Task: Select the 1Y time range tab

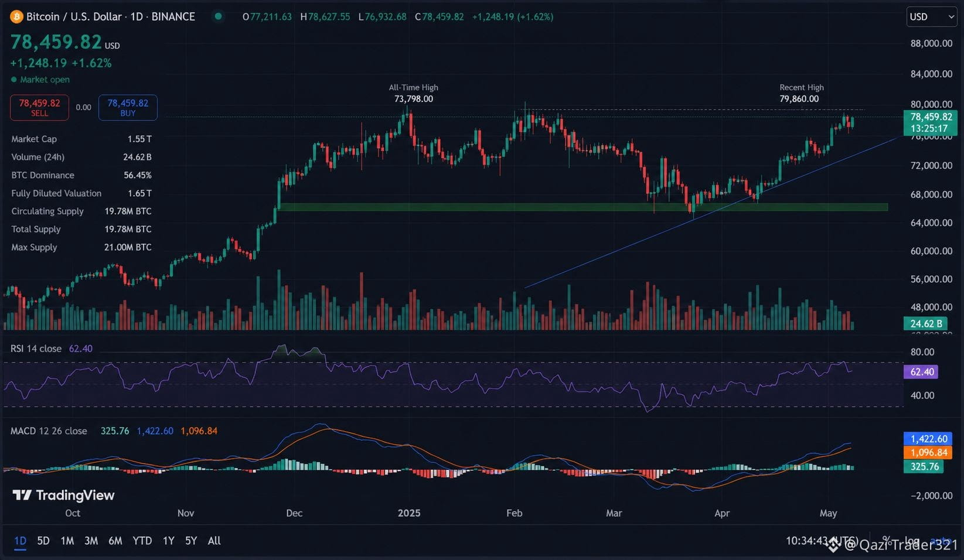Action: click(x=169, y=541)
